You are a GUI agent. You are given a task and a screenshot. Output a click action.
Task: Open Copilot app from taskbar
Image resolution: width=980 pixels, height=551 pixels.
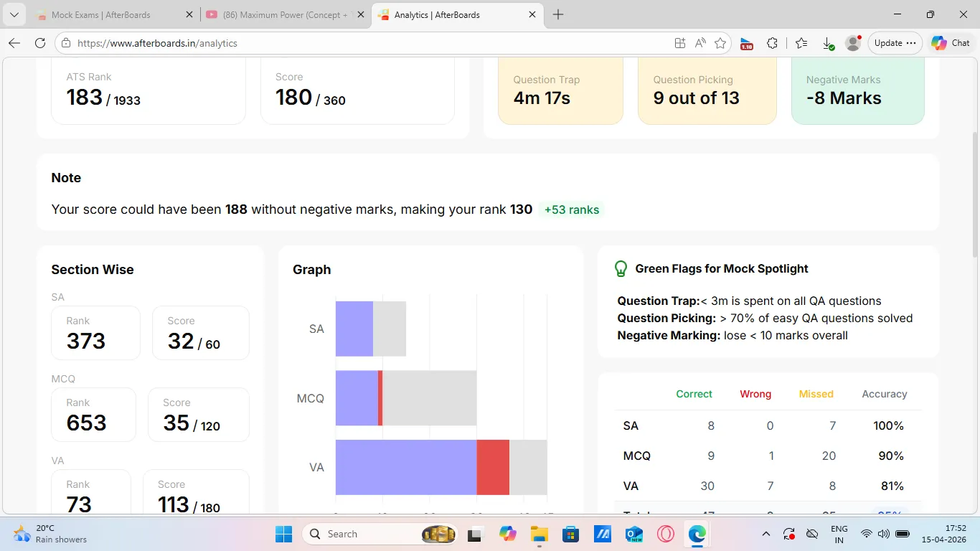[x=508, y=534]
